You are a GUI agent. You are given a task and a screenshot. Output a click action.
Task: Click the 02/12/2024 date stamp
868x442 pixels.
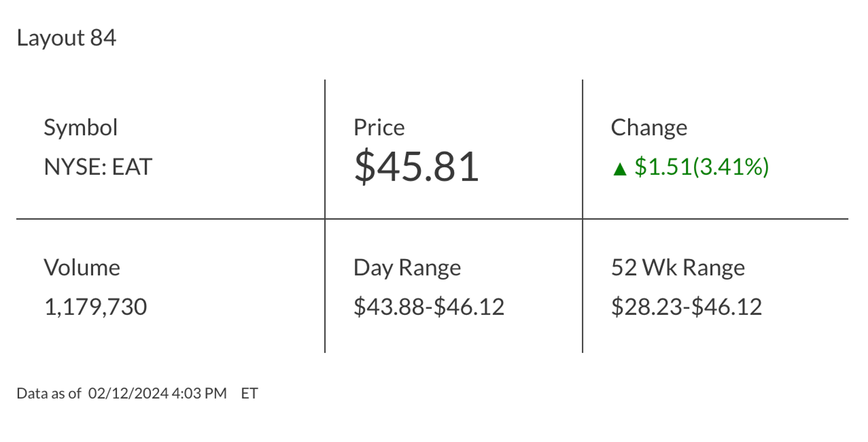point(128,394)
